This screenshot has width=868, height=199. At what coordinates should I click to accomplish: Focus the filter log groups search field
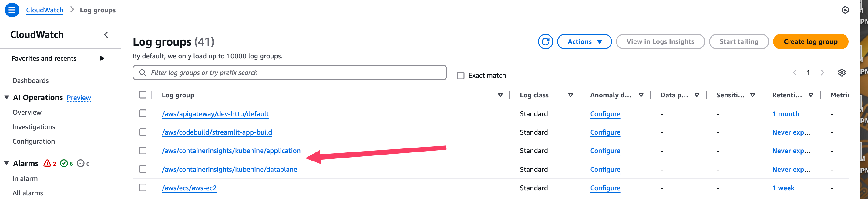tap(290, 73)
